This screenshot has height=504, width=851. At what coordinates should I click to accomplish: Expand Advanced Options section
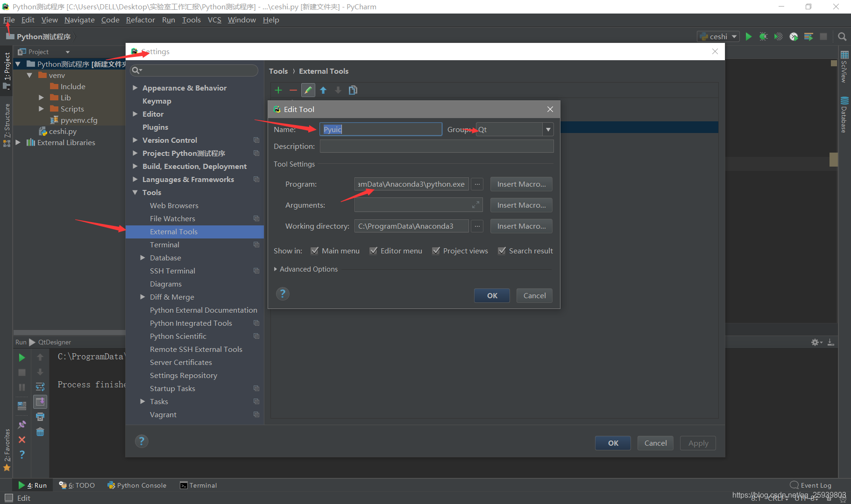click(x=276, y=269)
